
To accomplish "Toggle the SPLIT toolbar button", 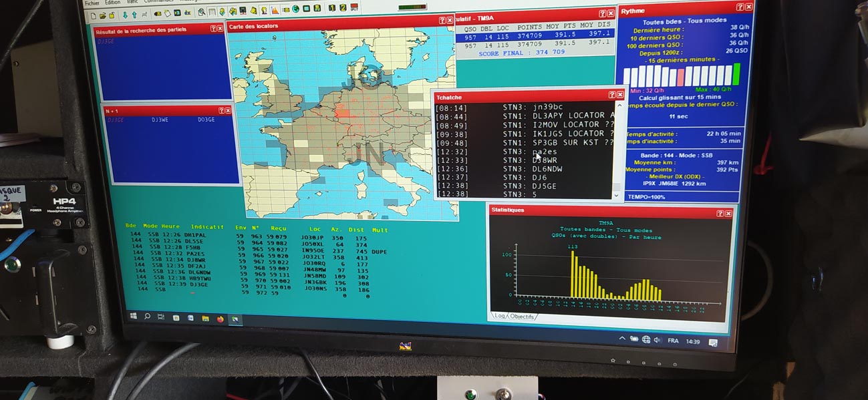I will pyautogui.click(x=353, y=8).
